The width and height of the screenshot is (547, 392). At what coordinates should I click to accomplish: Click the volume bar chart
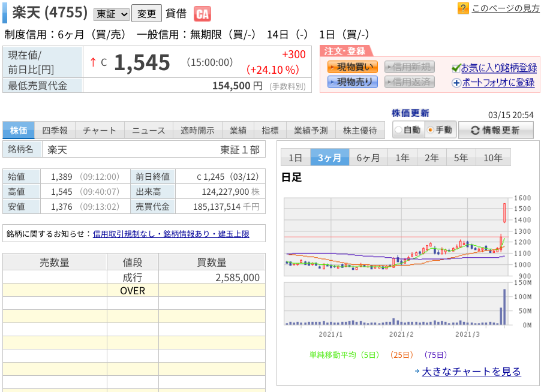(396, 304)
